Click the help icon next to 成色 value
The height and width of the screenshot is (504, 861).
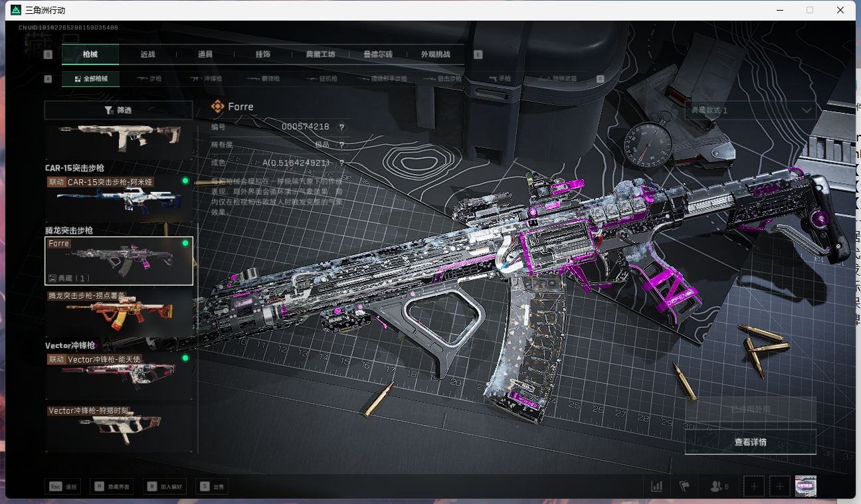pyautogui.click(x=342, y=163)
